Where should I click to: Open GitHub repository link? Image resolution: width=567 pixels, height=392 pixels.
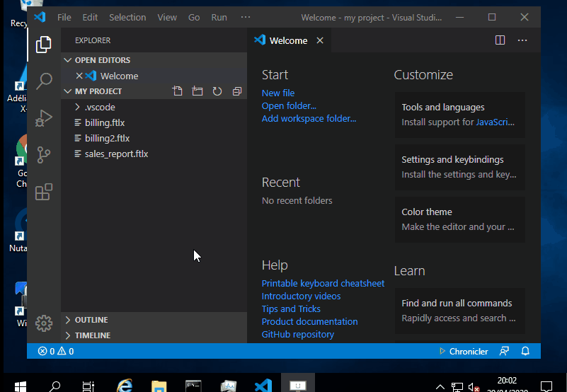(x=298, y=334)
